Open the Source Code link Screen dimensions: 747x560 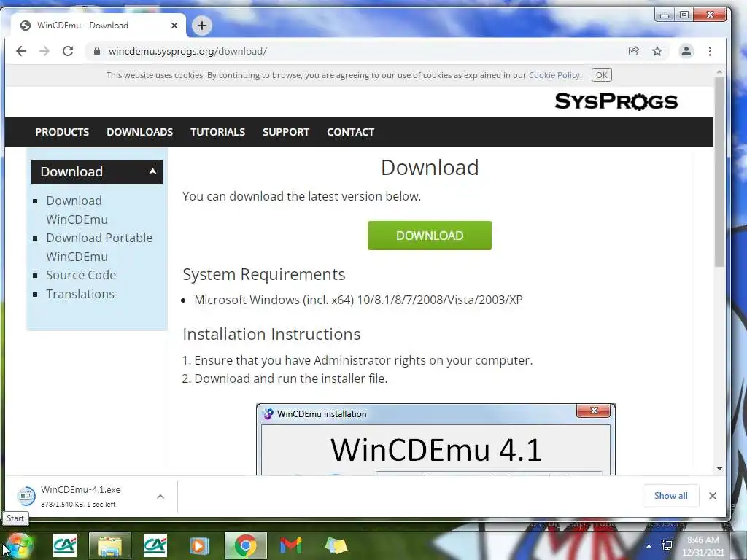81,275
